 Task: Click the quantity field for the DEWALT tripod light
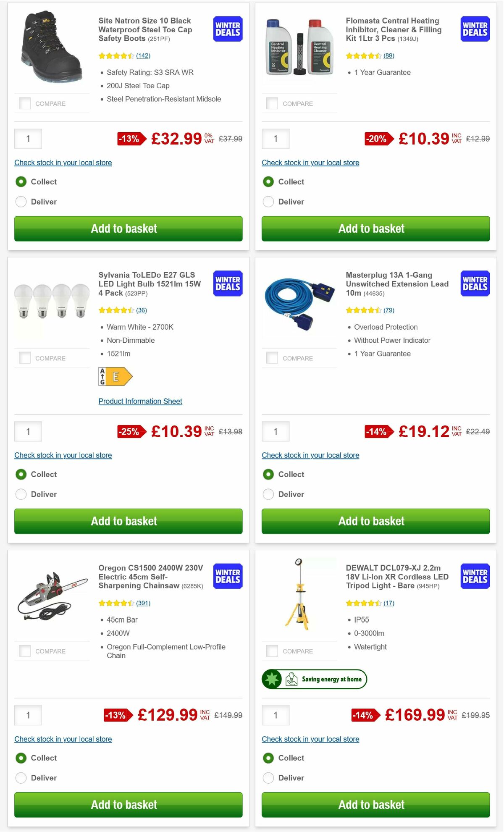tap(276, 715)
